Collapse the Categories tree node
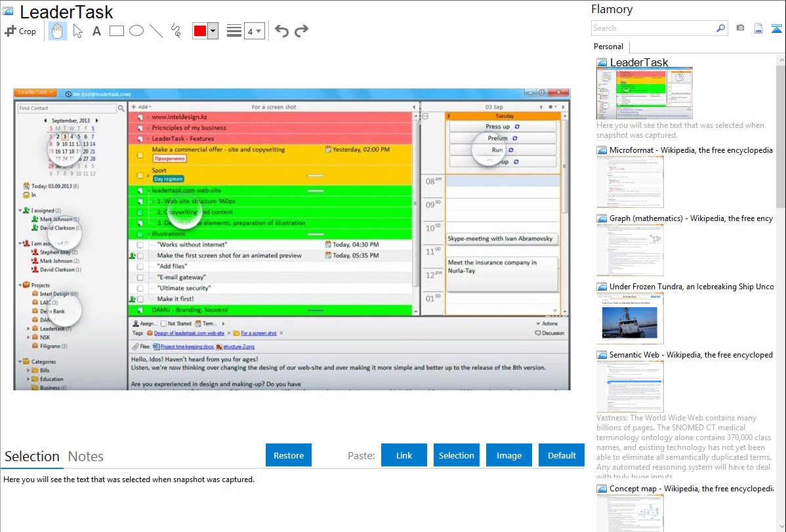This screenshot has width=786, height=532. [20, 361]
